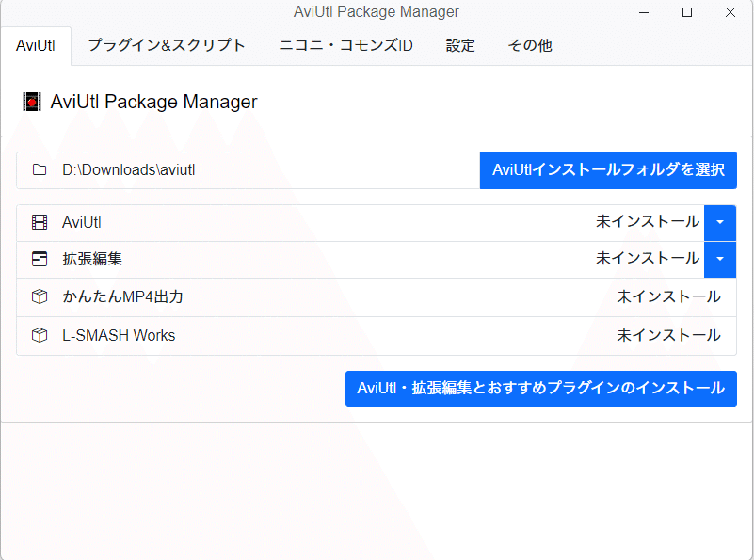The image size is (754, 560).
Task: Click the film strip icon in AviUtl row
Action: point(40,222)
